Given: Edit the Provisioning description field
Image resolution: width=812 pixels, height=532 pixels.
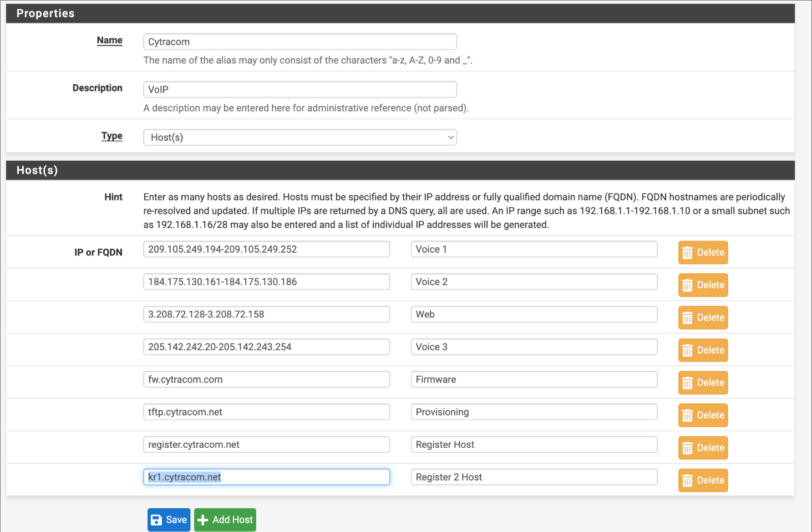Looking at the screenshot, I should pyautogui.click(x=534, y=412).
